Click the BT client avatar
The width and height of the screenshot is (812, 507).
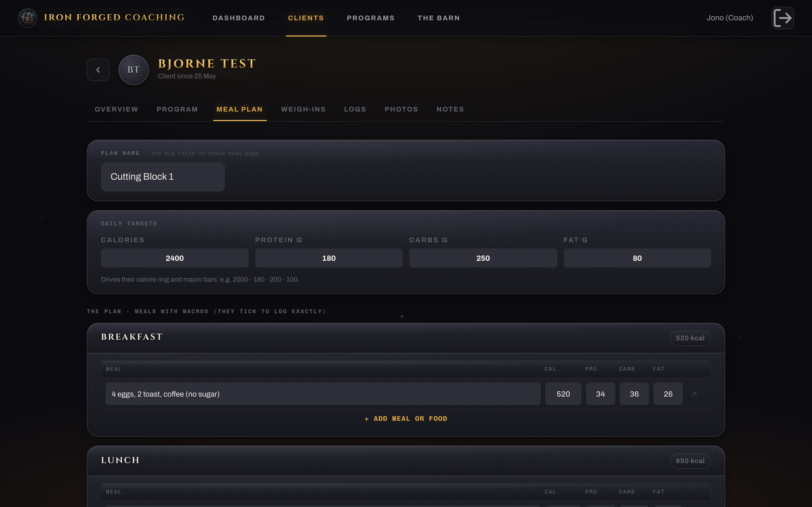(x=134, y=70)
